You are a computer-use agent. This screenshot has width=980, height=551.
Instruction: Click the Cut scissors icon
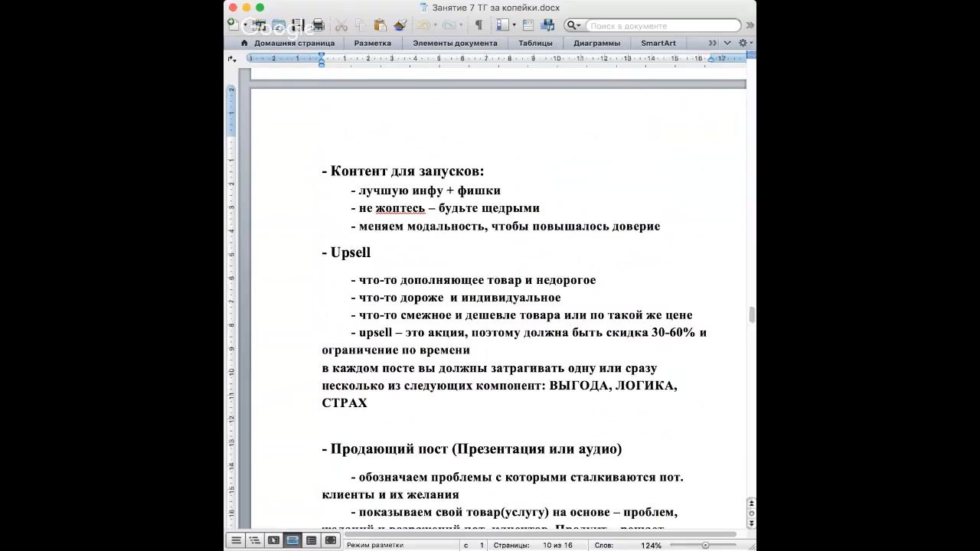coord(341,26)
